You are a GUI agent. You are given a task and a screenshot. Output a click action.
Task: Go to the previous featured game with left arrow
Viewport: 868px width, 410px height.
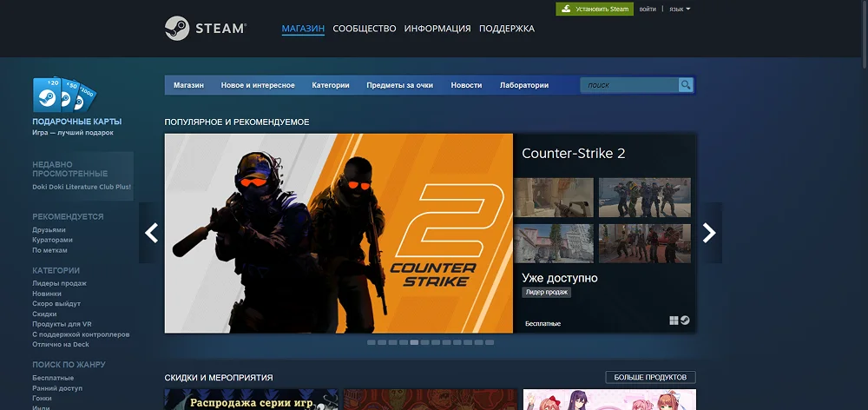click(x=151, y=233)
